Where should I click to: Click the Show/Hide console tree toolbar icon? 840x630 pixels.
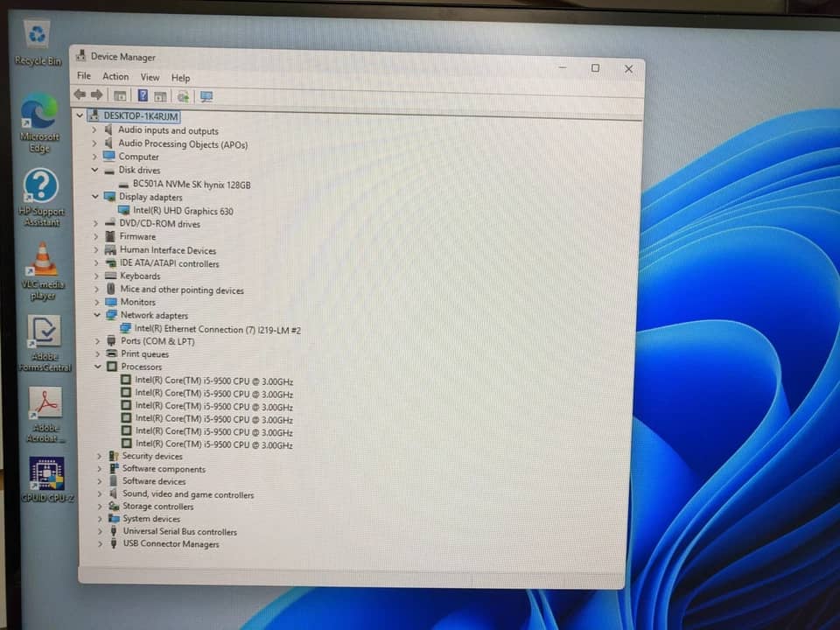120,96
